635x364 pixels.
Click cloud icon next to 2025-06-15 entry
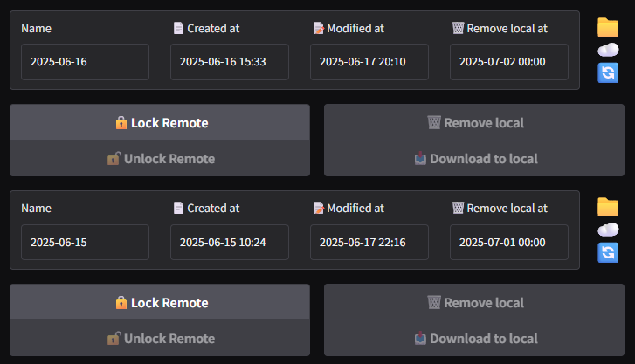point(608,230)
